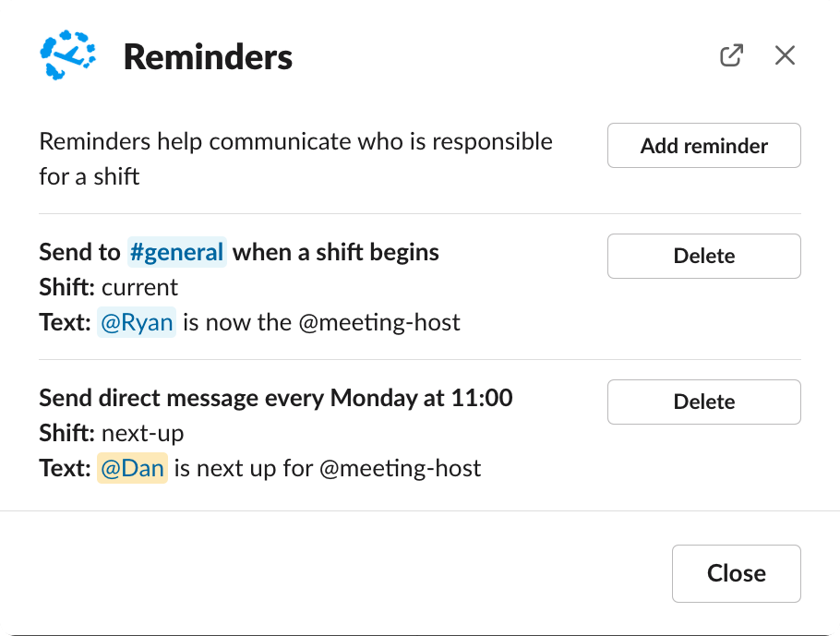Image resolution: width=840 pixels, height=636 pixels.
Task: Click the reminder description text about shift responsibility
Action: (x=295, y=156)
